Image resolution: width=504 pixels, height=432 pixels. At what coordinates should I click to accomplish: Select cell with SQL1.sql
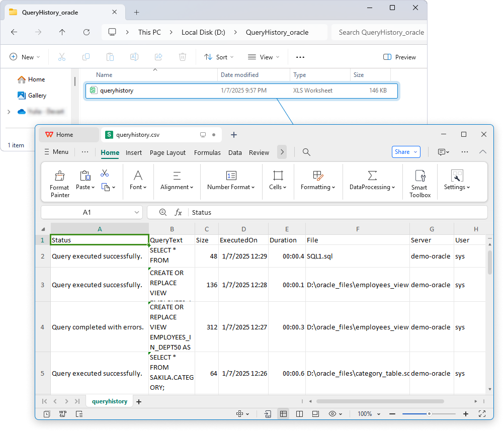[358, 256]
